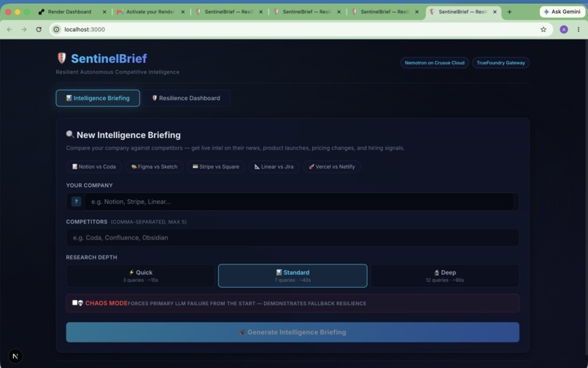Pick the Stripe vs Square preset
Viewport: 588px width, 368px height.
point(216,166)
